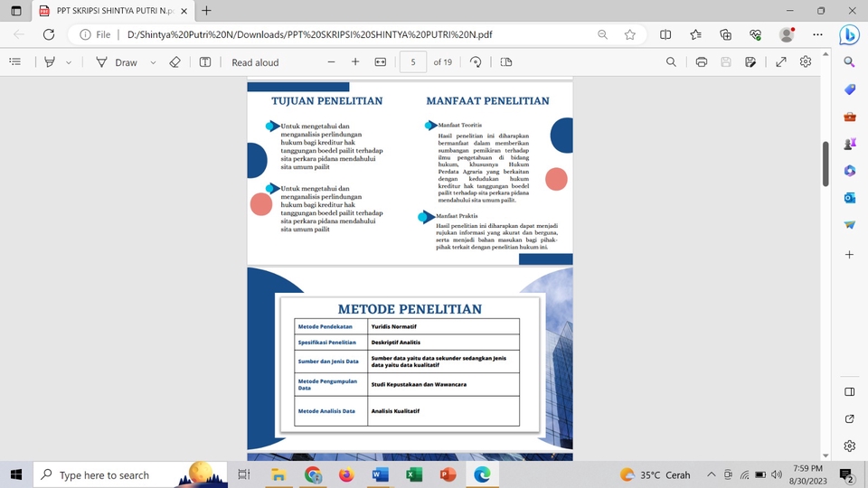The width and height of the screenshot is (868, 488).
Task: Open sidebar Shopping tag icon
Action: (x=849, y=89)
